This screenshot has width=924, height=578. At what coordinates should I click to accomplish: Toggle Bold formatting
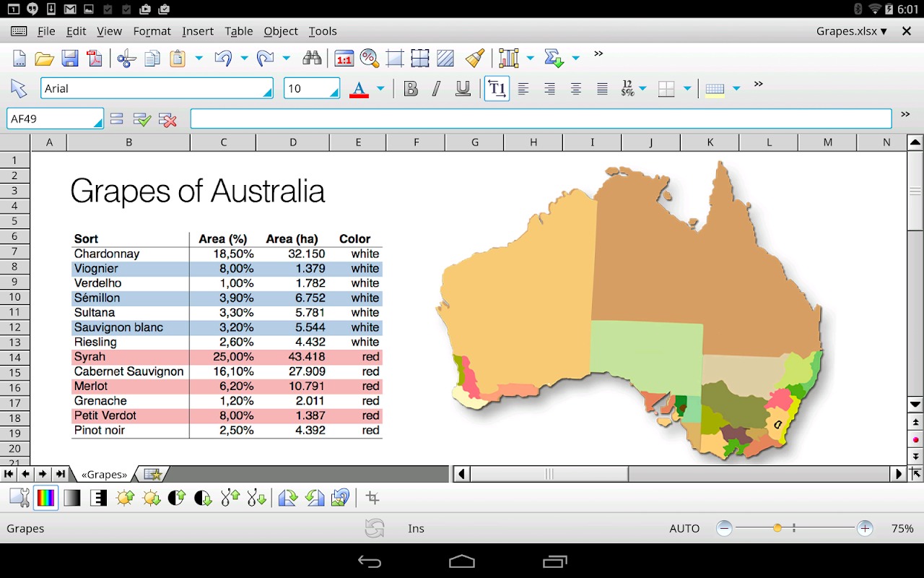(411, 89)
